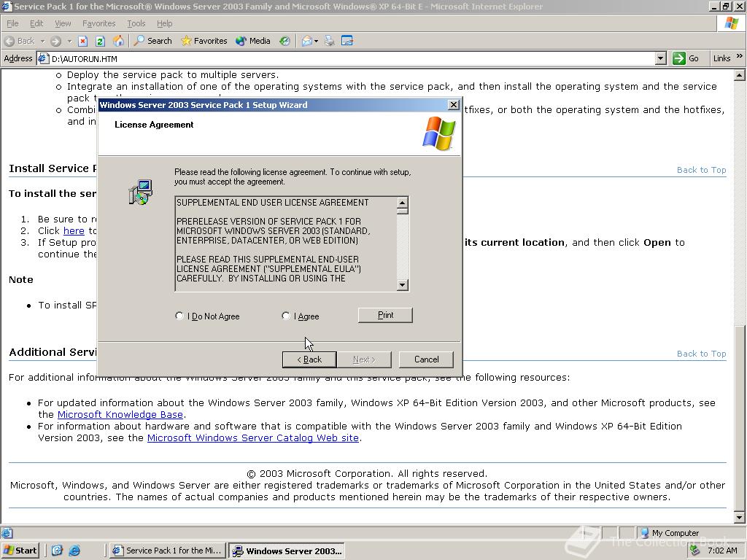Screen dimensions: 747x560
Task: Switch to Windows Server 2003 taskbar button
Action: click(286, 551)
